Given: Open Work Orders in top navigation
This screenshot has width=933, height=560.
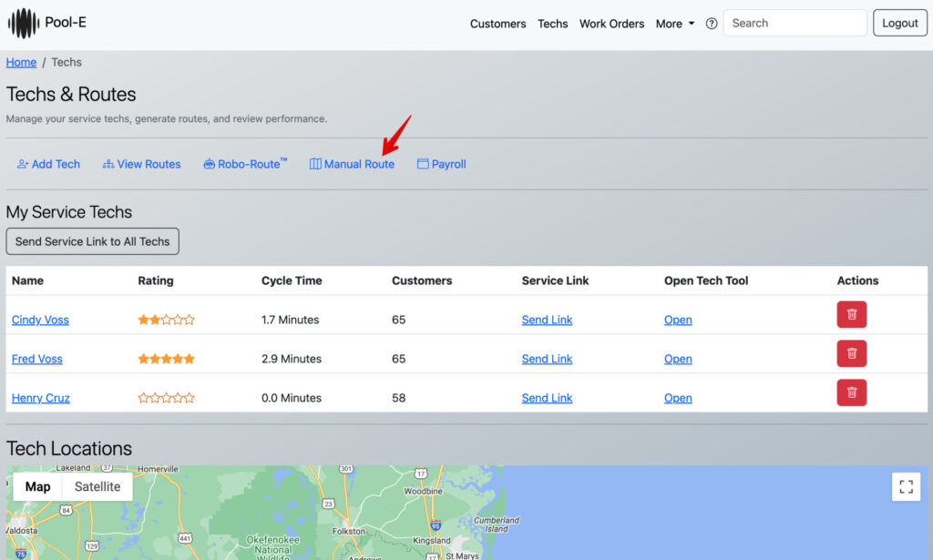Looking at the screenshot, I should (611, 24).
